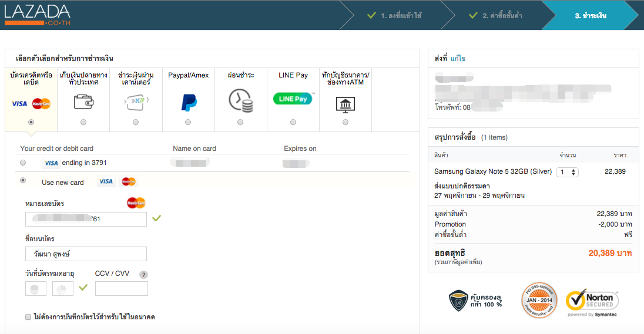Click the cash on delivery wallet icon

[83, 102]
